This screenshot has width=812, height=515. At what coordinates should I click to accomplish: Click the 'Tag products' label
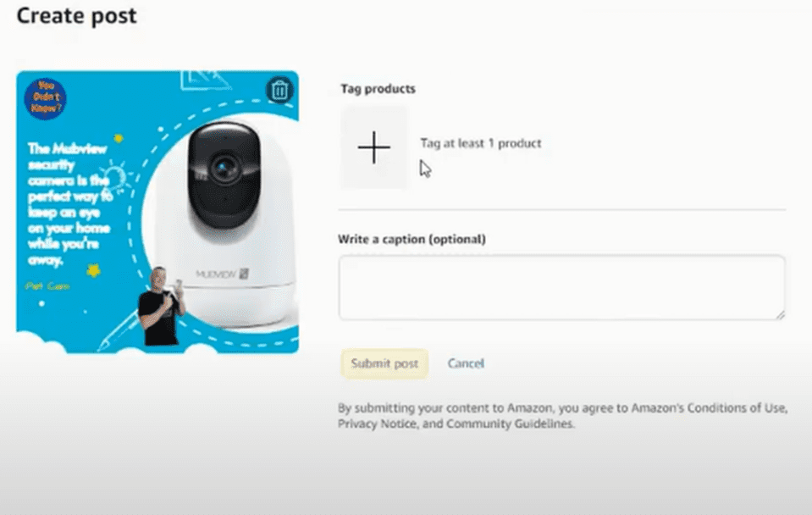click(378, 89)
